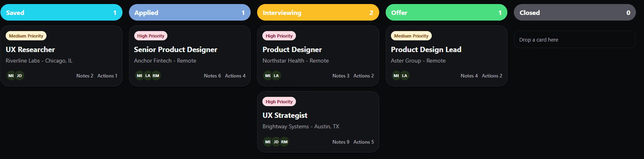Screen dimensions: 644x159
Task: Click High Priority badge on UX Strategist
Action: click(279, 102)
